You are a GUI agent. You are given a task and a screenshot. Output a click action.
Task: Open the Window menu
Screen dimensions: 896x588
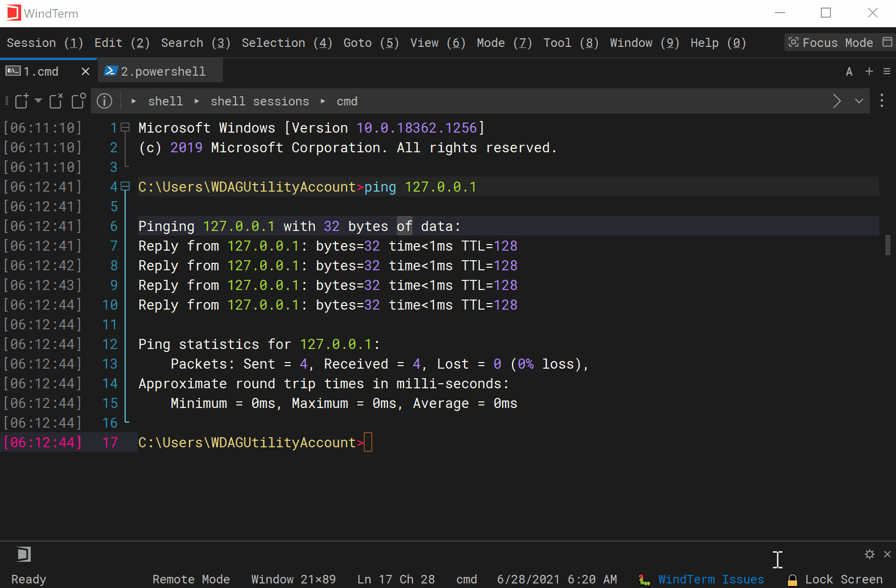[x=645, y=43]
